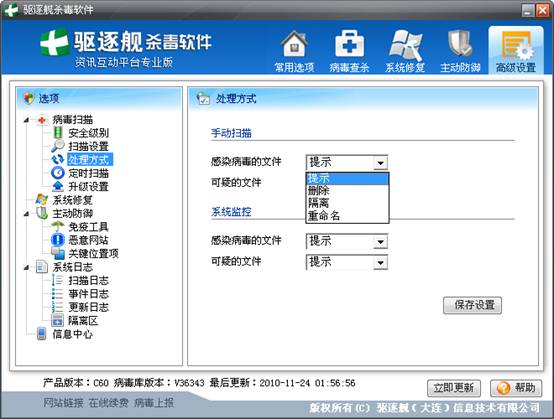The height and width of the screenshot is (419, 554).
Task: Click the 升级设置 upload arrow icon
Action: tap(58, 186)
